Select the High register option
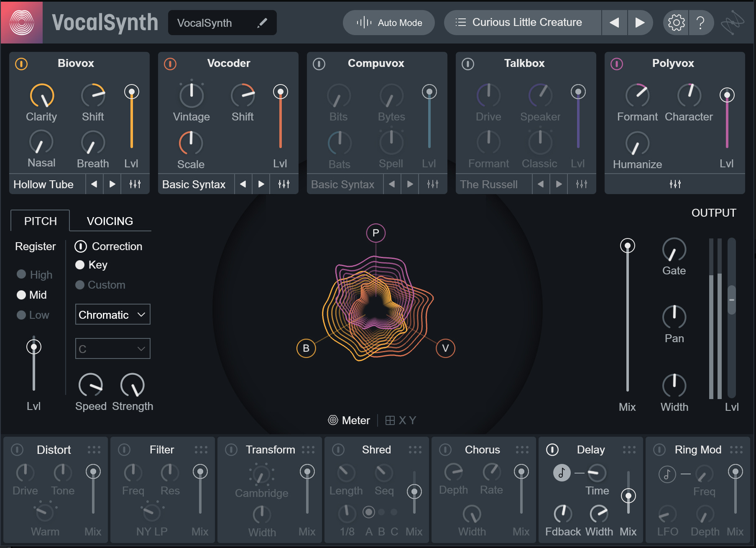The height and width of the screenshot is (548, 756). pyautogui.click(x=34, y=274)
